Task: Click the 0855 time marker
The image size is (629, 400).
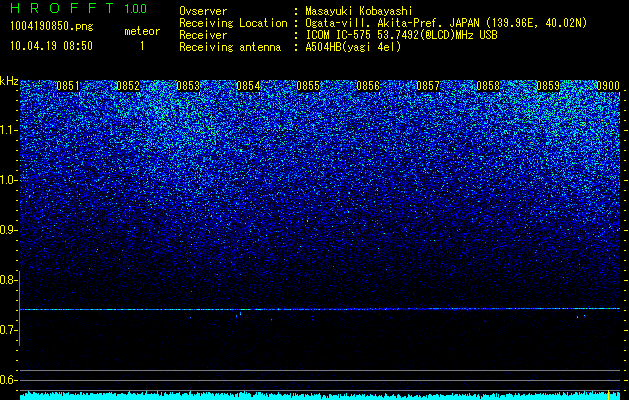Action: (308, 86)
